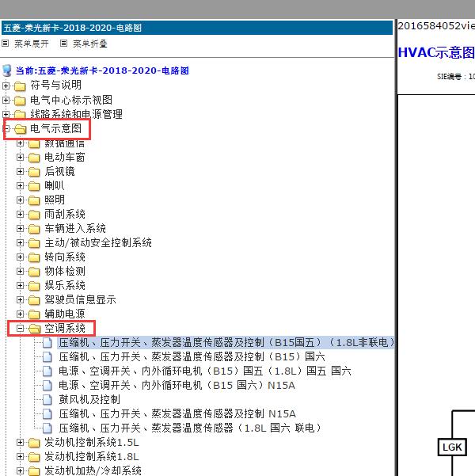
Task: Select the 主动/被动安全控制系统 label
Action: coord(98,242)
